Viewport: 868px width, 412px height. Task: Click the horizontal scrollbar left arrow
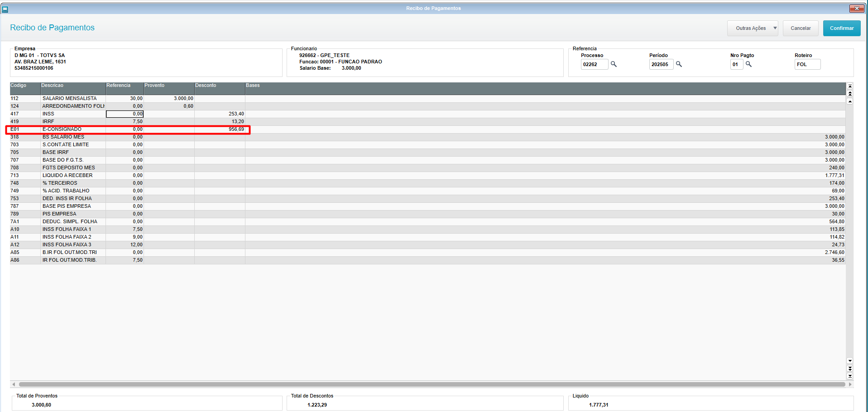click(x=14, y=384)
